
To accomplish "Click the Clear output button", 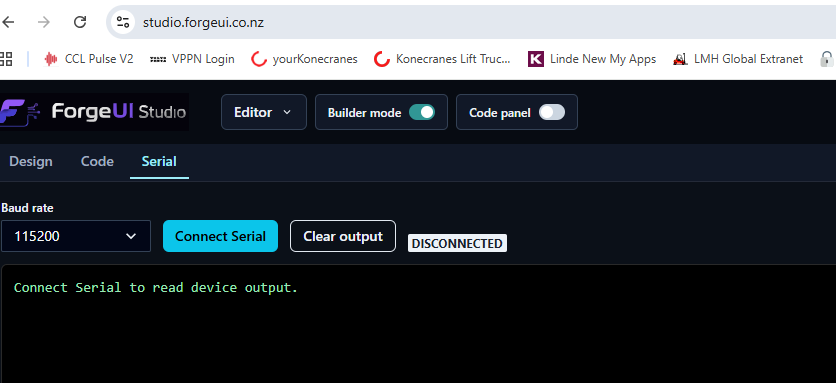I will click(x=343, y=236).
